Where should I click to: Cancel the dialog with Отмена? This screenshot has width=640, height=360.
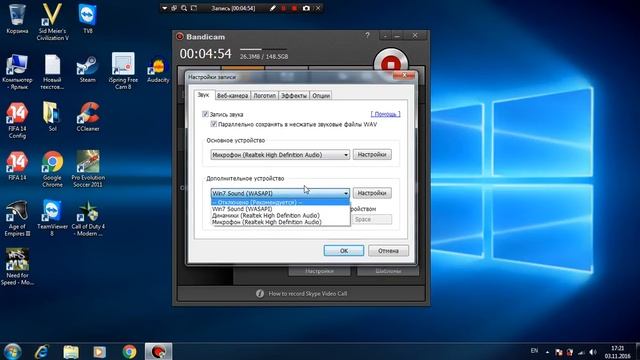tap(388, 251)
